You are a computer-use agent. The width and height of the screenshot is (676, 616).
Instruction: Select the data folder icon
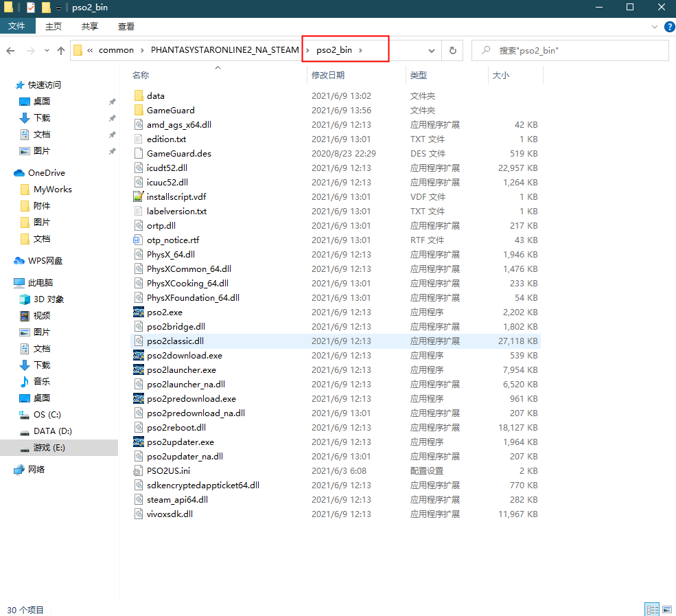pos(139,95)
